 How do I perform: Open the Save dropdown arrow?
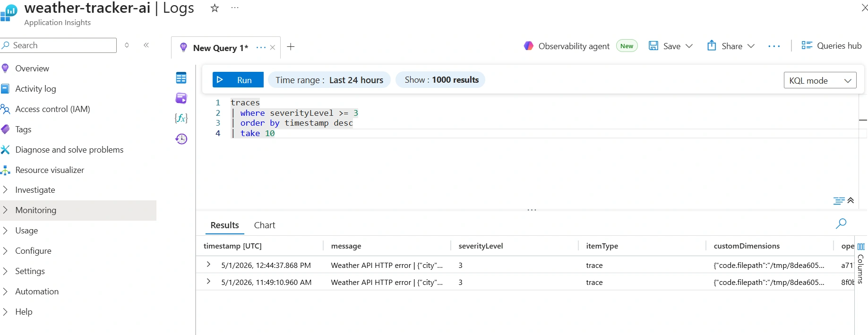pyautogui.click(x=689, y=46)
